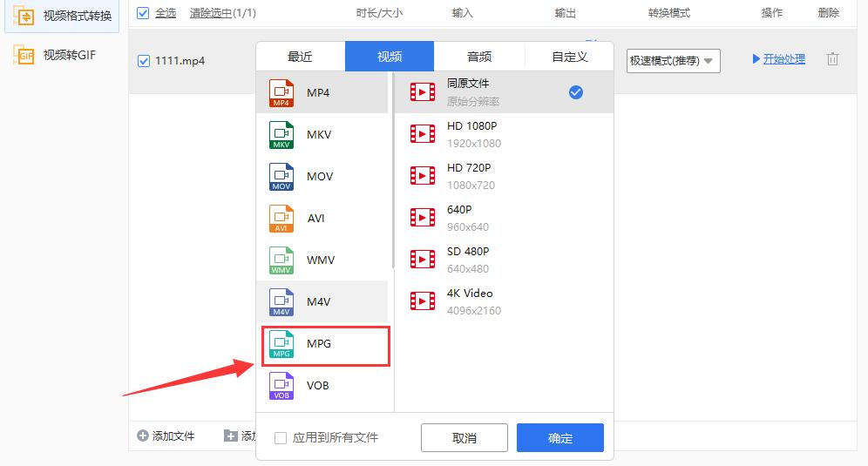The height and width of the screenshot is (466, 868).
Task: Click the 输入 column header
Action: click(462, 13)
